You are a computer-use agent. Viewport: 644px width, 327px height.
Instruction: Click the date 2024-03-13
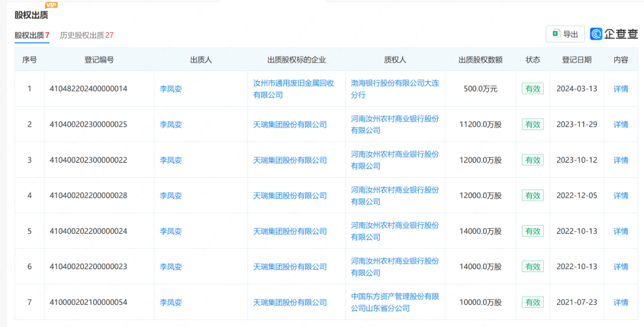point(577,89)
